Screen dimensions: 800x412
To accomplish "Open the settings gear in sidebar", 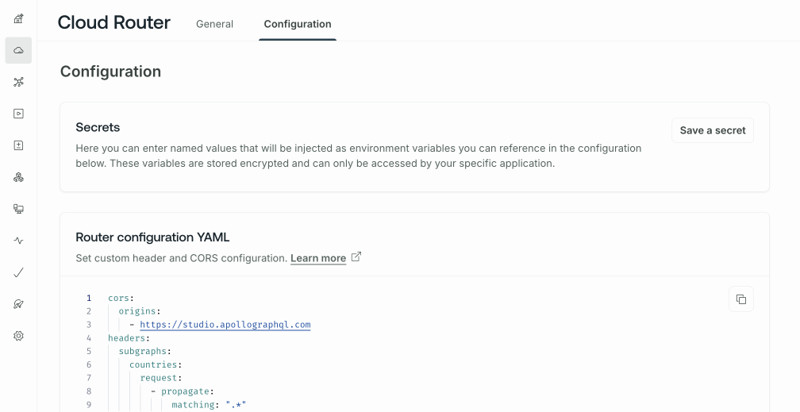I will click(18, 336).
